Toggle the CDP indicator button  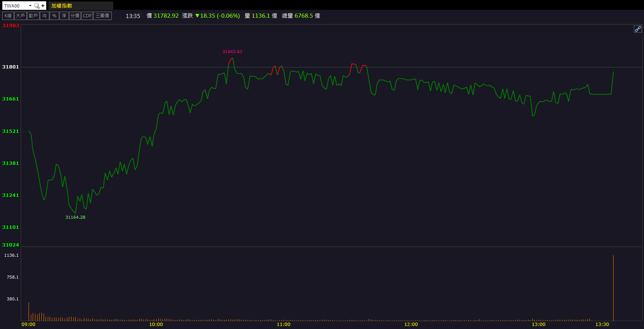coord(87,16)
